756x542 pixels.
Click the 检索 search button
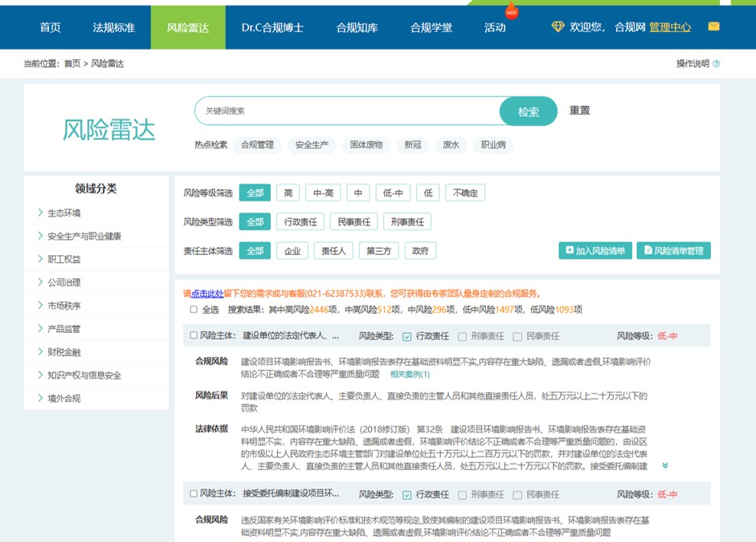[x=529, y=112]
